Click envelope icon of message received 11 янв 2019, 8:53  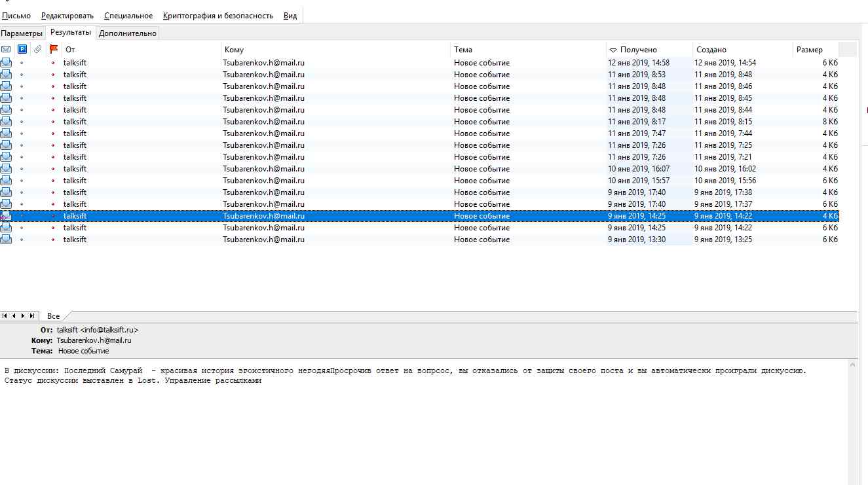pos(6,75)
